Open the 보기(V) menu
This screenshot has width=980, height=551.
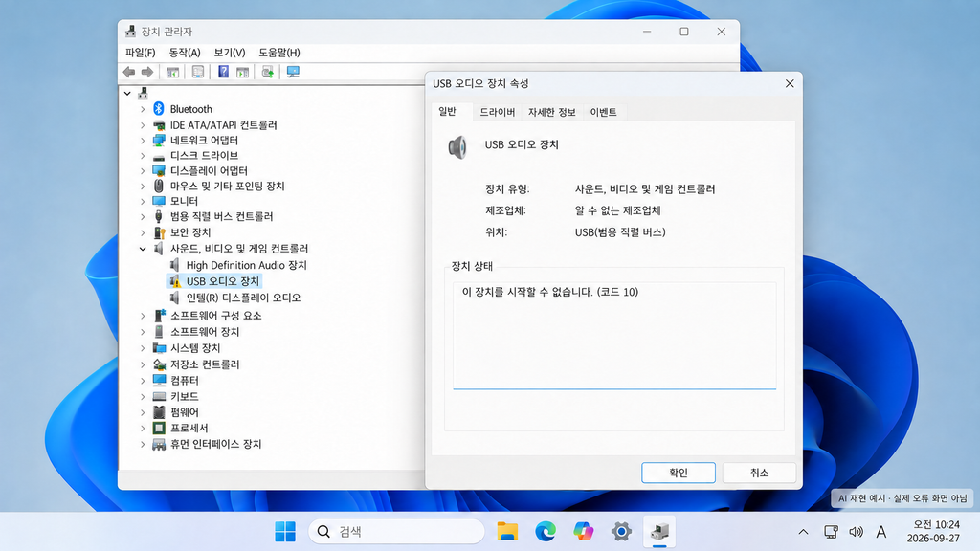coord(230,53)
